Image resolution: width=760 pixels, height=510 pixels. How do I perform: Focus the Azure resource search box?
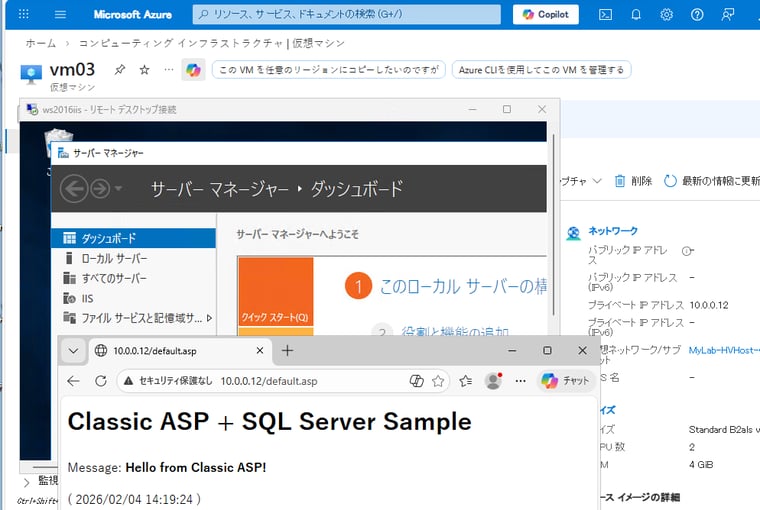coord(347,14)
